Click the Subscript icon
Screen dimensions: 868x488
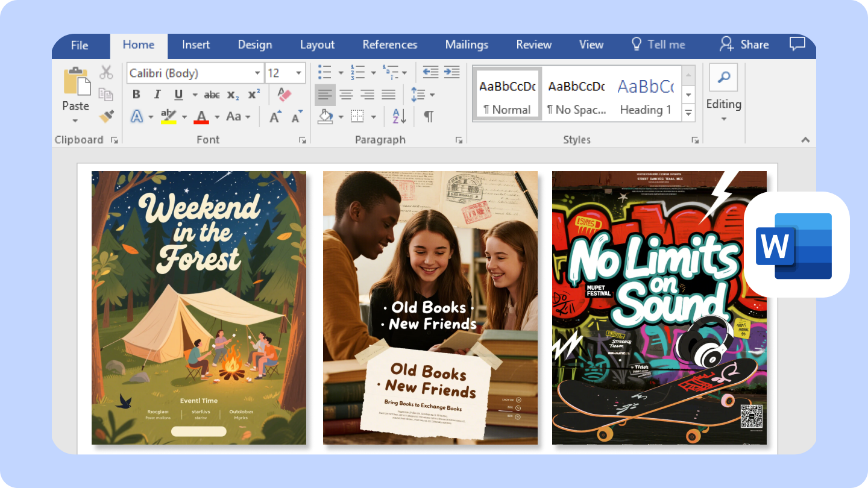pyautogui.click(x=233, y=94)
